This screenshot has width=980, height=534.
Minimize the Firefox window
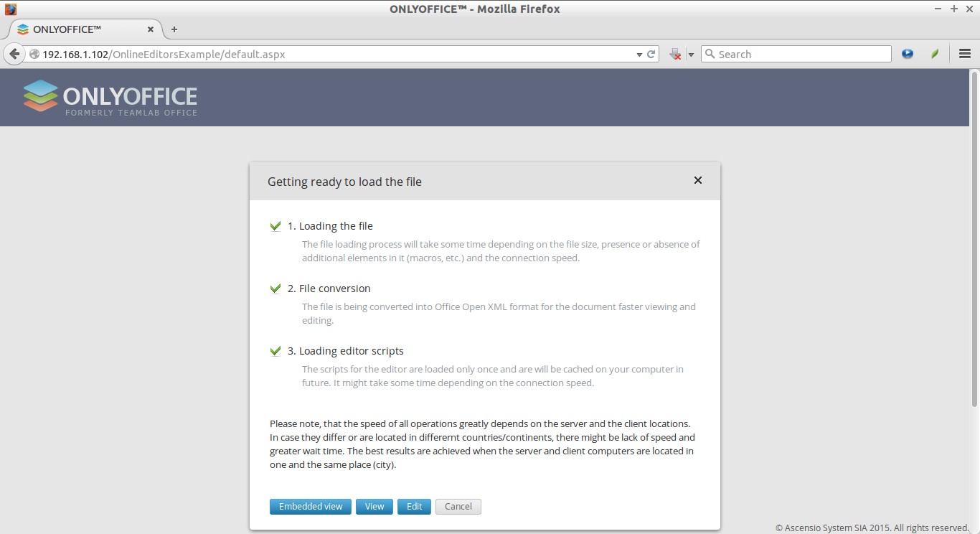[939, 9]
